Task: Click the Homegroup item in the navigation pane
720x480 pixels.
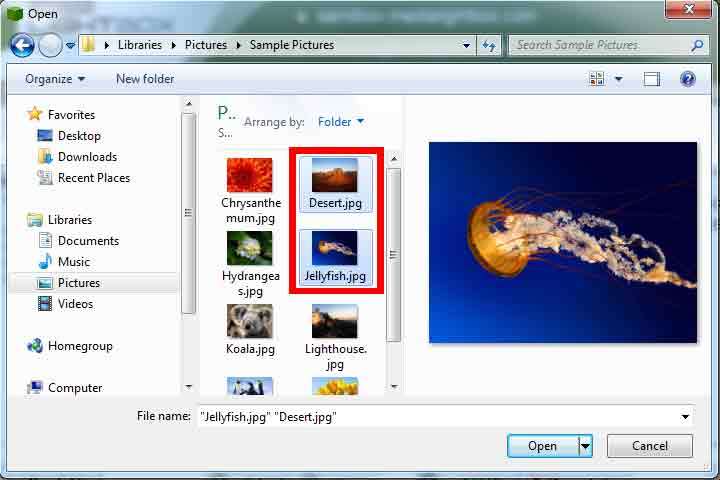Action: (80, 346)
